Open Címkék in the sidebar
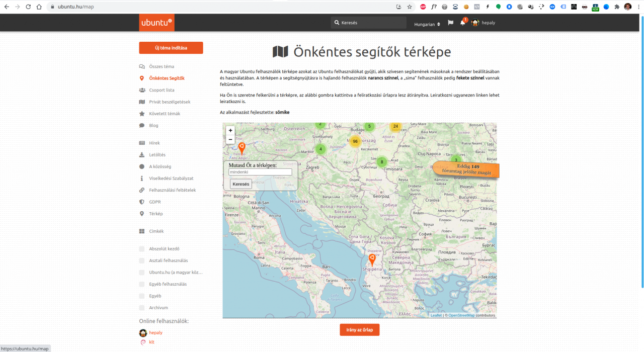Screen dimensions: 644x352 (156, 231)
